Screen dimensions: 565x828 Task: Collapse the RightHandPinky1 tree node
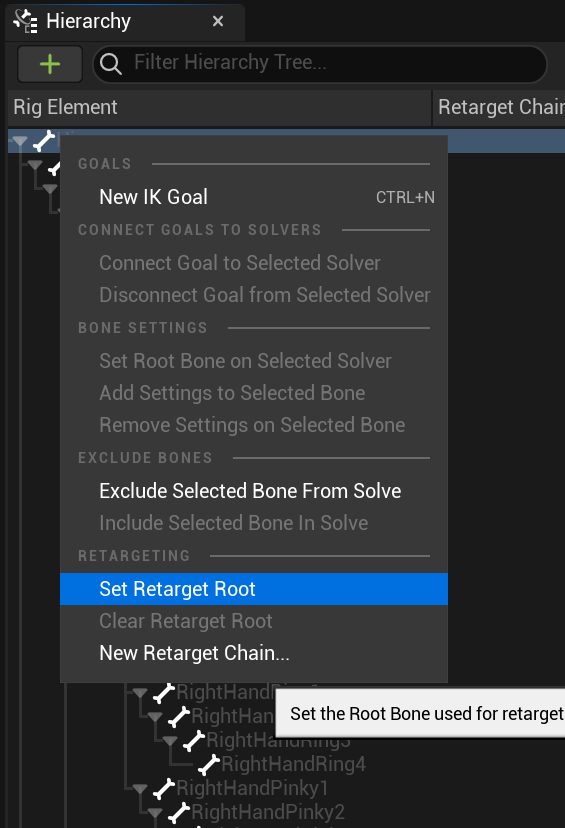click(x=140, y=789)
